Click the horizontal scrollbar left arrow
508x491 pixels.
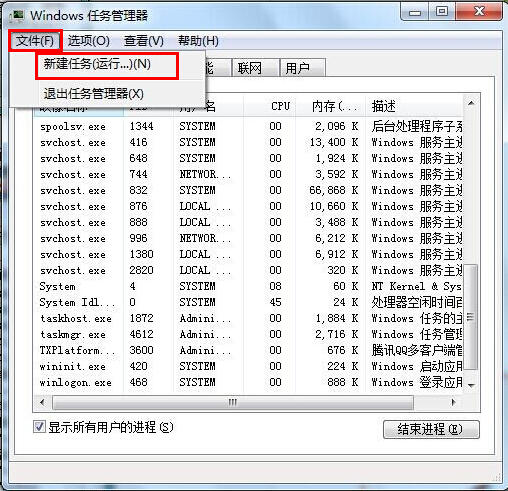coord(42,402)
